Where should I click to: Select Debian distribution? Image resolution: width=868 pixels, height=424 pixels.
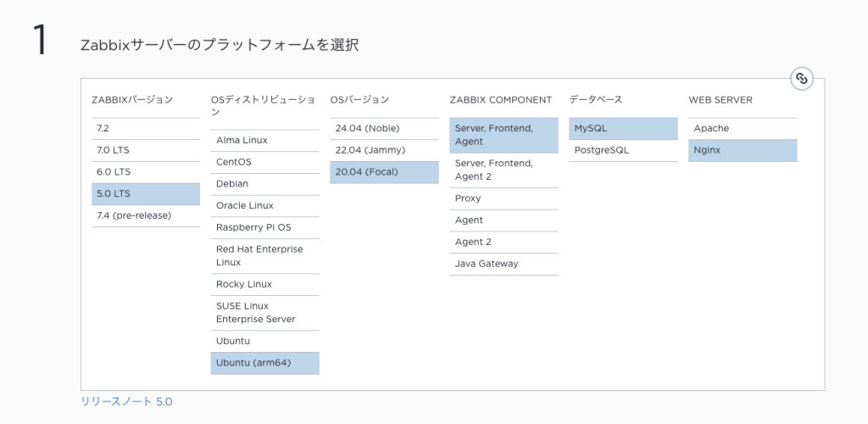tap(264, 183)
